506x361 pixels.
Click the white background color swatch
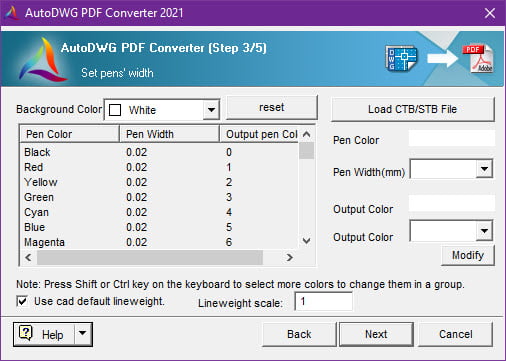pyautogui.click(x=115, y=110)
